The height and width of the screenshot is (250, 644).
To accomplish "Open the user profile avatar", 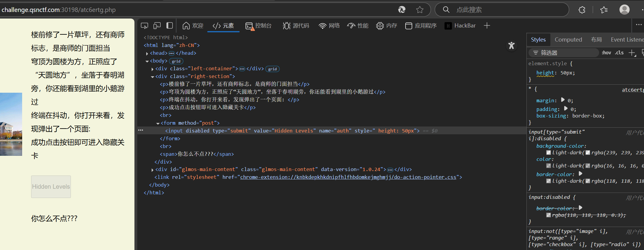I will (624, 10).
